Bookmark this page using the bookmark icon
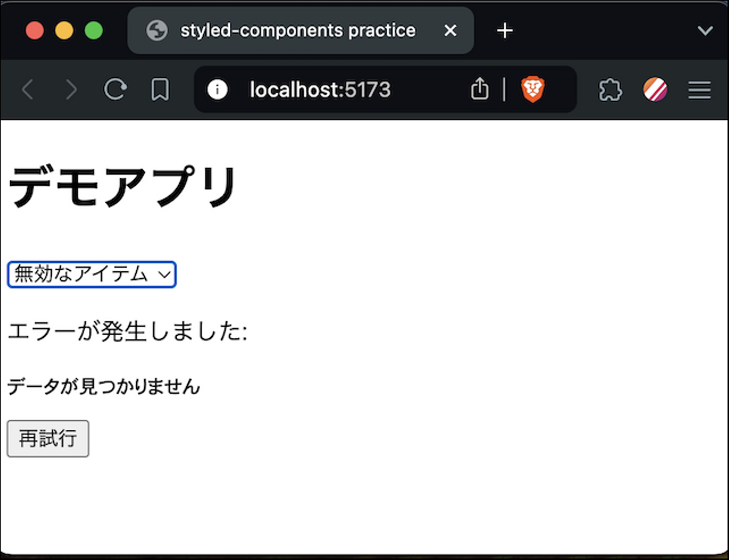The image size is (729, 560). click(160, 90)
